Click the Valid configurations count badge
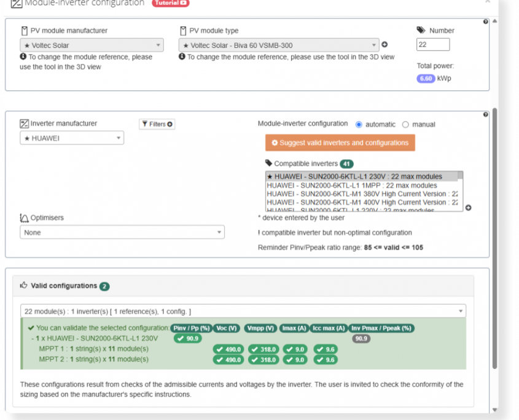Screen dimensions: 519x420 click(x=104, y=286)
